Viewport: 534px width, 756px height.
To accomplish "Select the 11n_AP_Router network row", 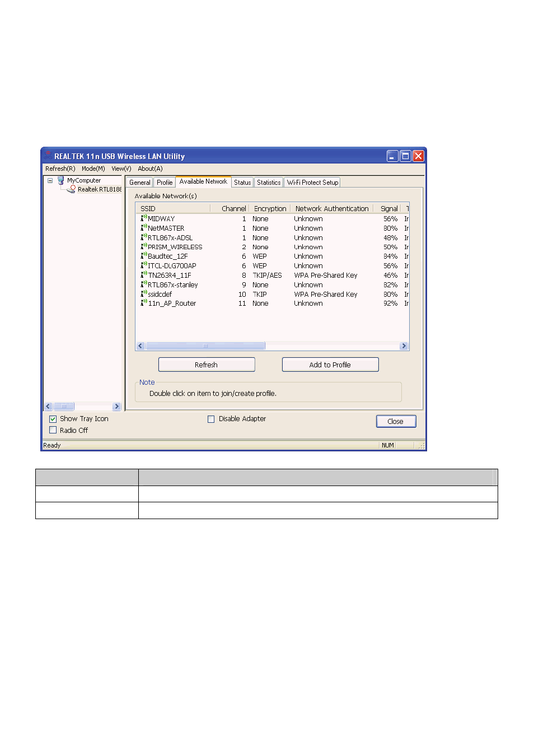I will pos(273,304).
